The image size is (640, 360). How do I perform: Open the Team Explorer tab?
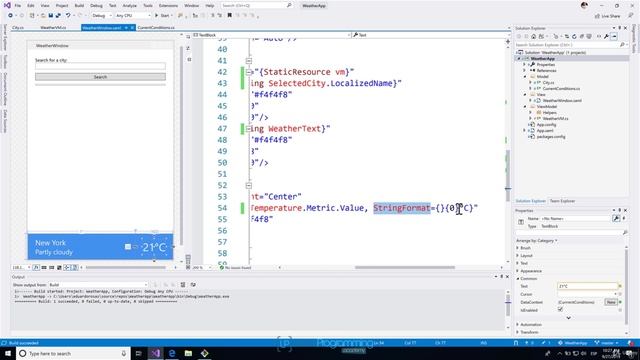562,201
